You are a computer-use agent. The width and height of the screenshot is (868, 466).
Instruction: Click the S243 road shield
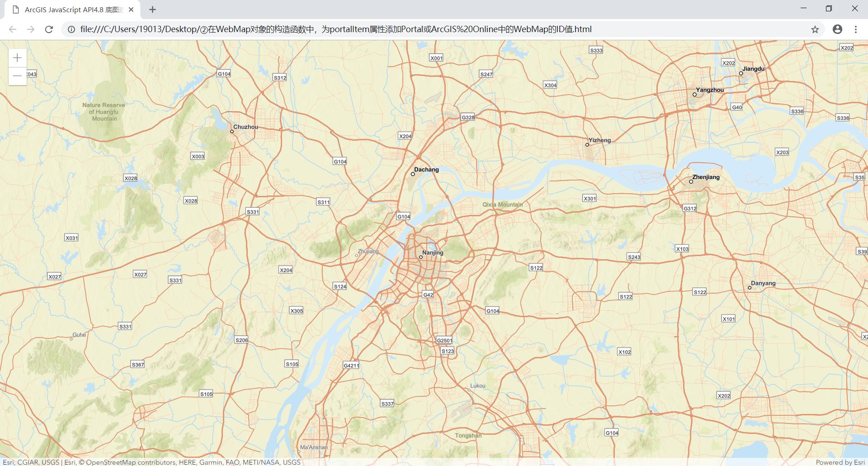click(x=634, y=257)
